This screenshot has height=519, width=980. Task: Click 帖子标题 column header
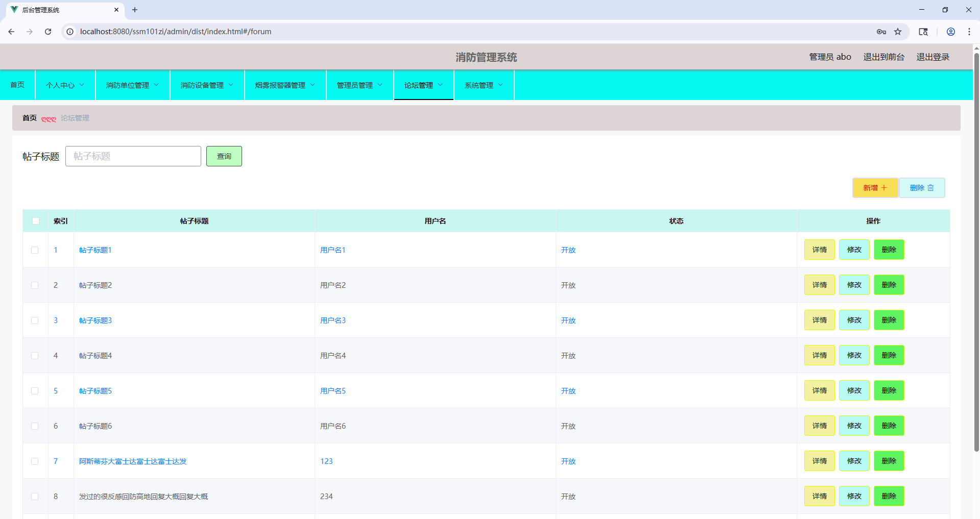(194, 221)
